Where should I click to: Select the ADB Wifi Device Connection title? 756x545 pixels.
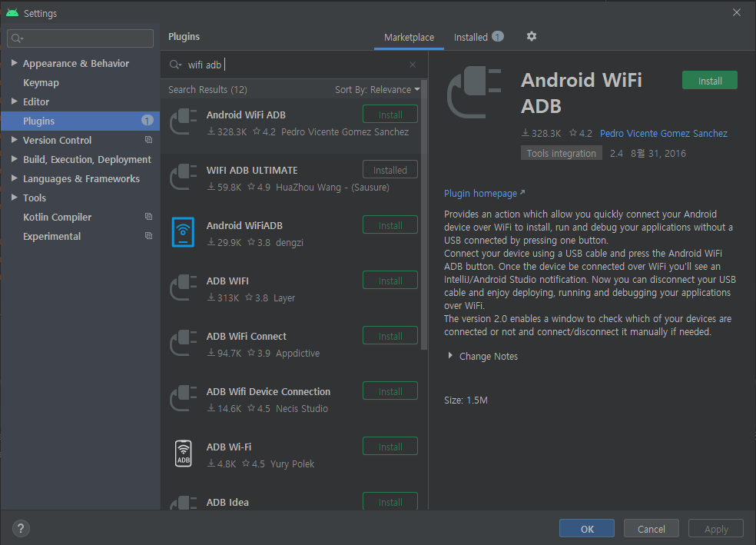269,391
